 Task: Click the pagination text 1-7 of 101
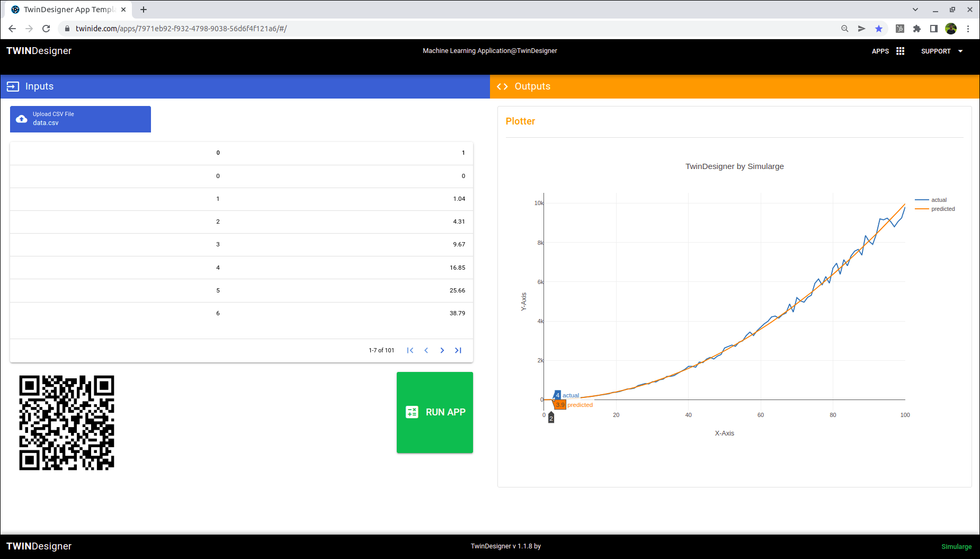coord(381,350)
